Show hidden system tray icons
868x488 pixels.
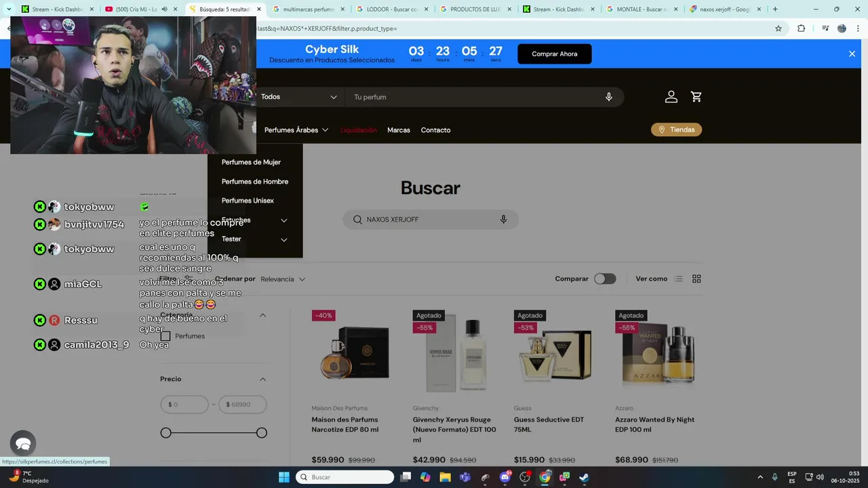pos(760,477)
